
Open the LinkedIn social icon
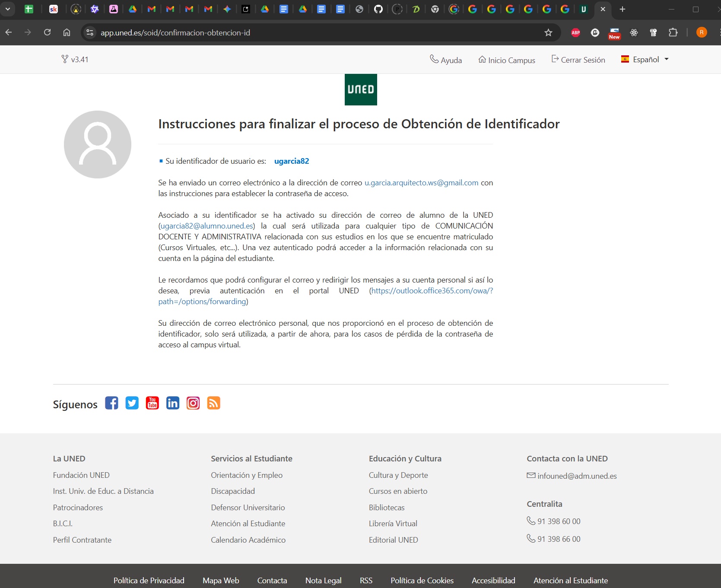(173, 403)
